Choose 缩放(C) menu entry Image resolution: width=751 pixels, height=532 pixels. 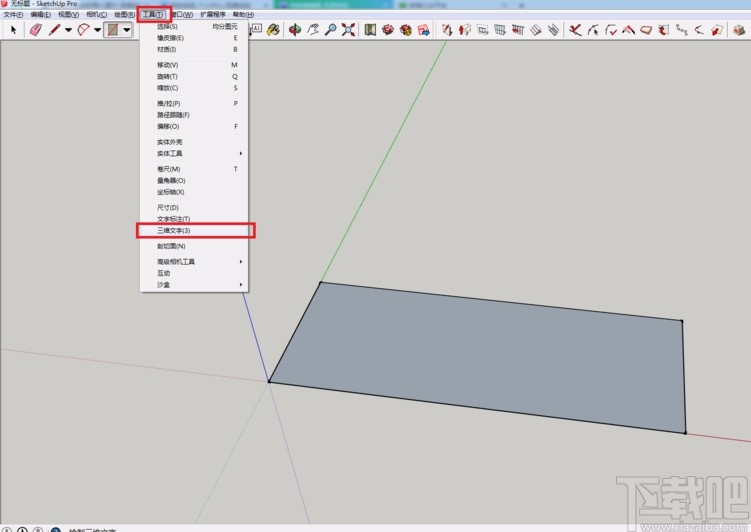click(194, 88)
